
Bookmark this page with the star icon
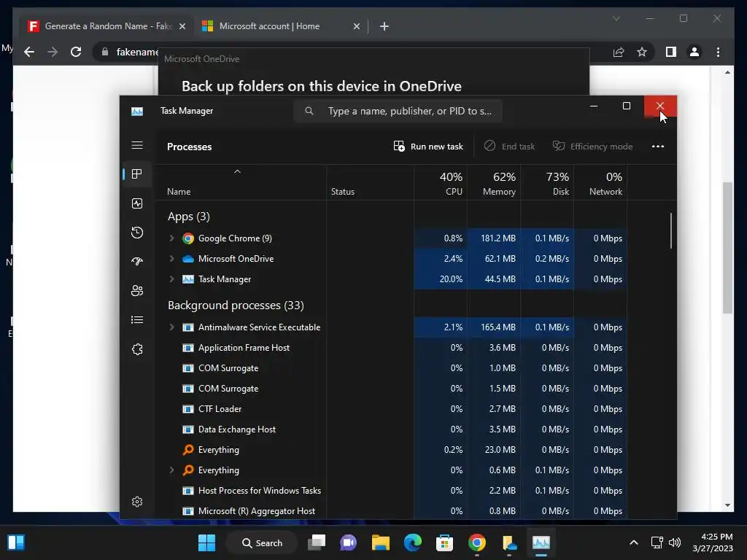[x=642, y=52]
